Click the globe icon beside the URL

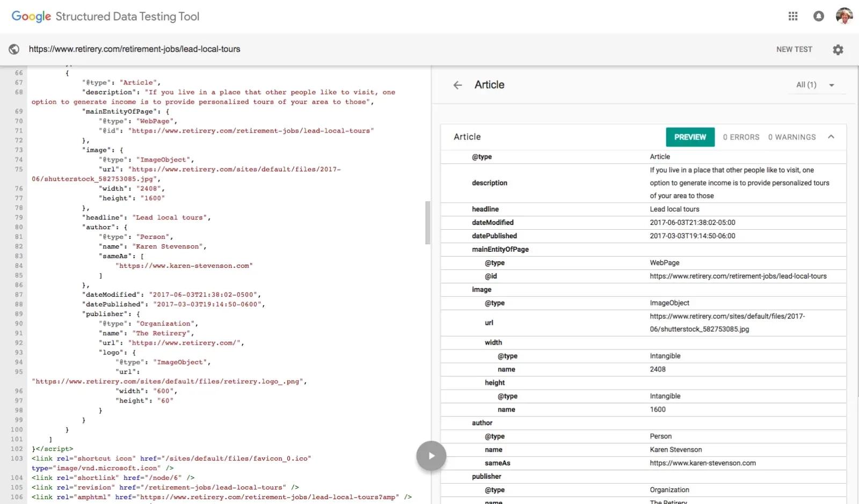(x=14, y=49)
